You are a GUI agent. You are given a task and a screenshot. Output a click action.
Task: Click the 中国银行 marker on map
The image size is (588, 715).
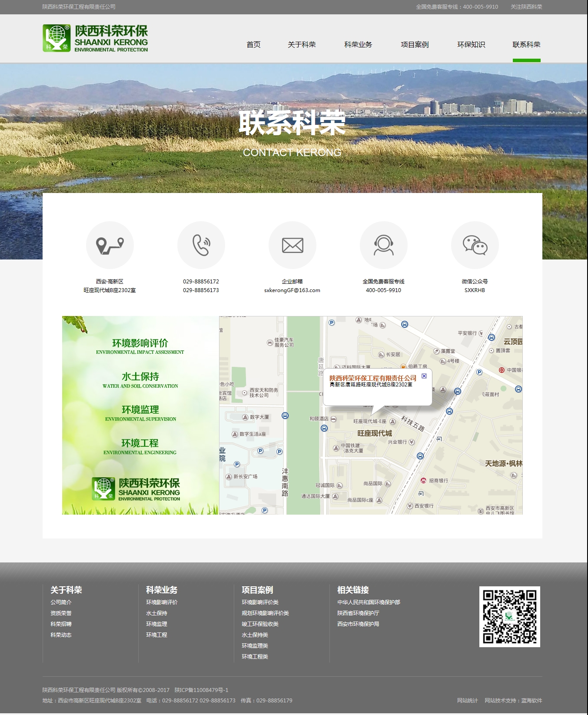coord(502,370)
